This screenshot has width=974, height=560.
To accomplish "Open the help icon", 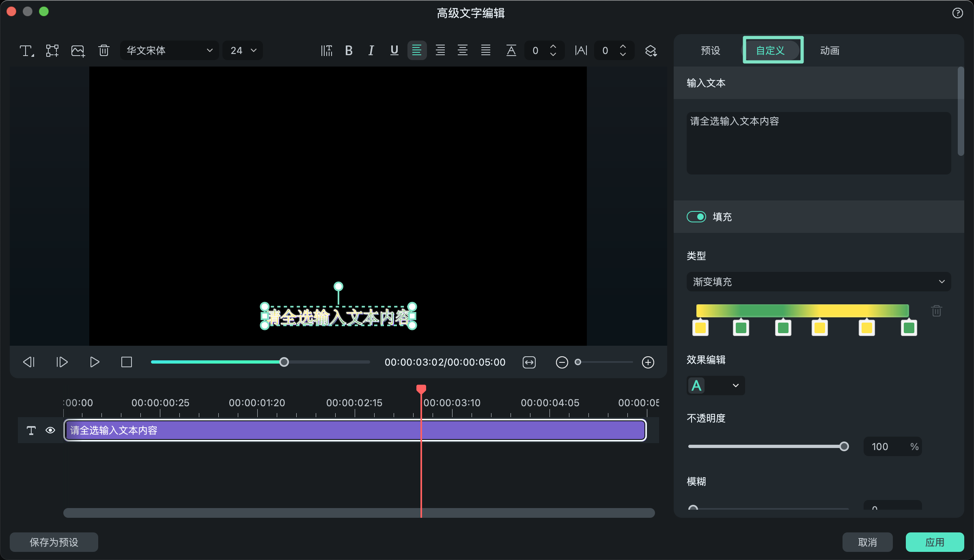I will coord(957,13).
